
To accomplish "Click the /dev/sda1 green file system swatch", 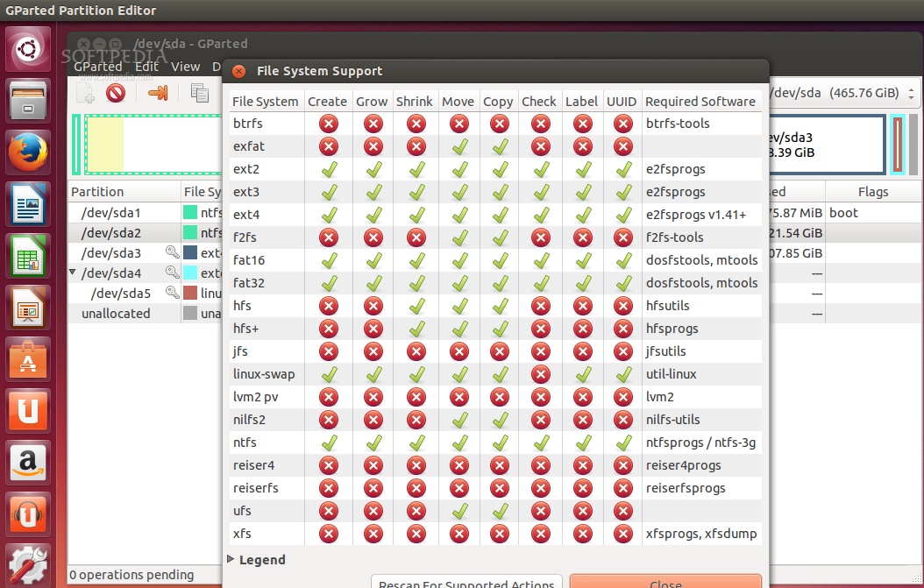I will 189,212.
